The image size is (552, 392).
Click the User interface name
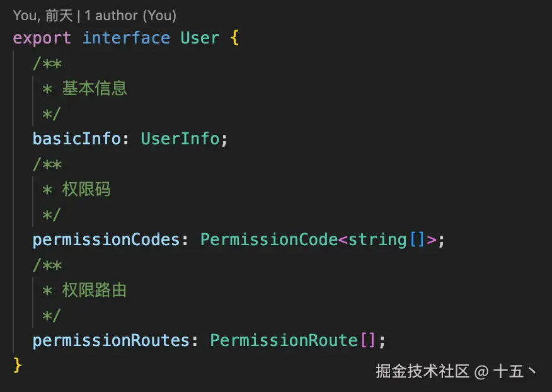(200, 38)
